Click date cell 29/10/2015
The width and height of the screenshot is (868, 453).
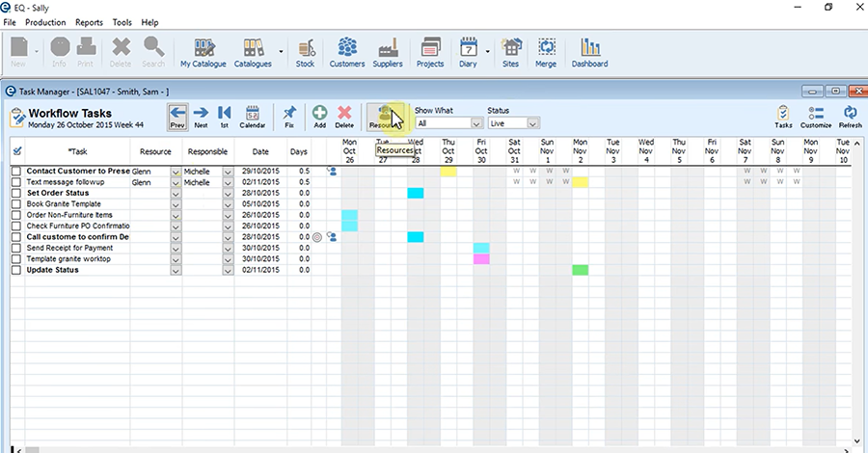260,172
